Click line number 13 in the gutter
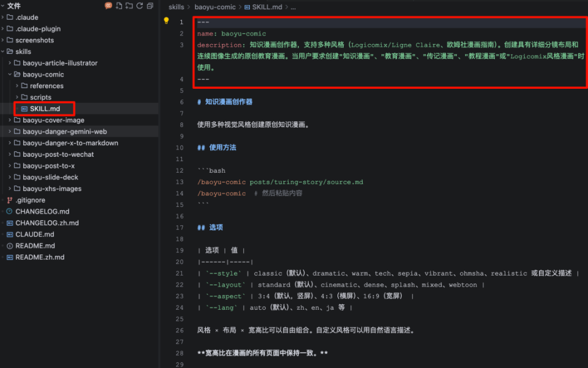 (x=179, y=181)
